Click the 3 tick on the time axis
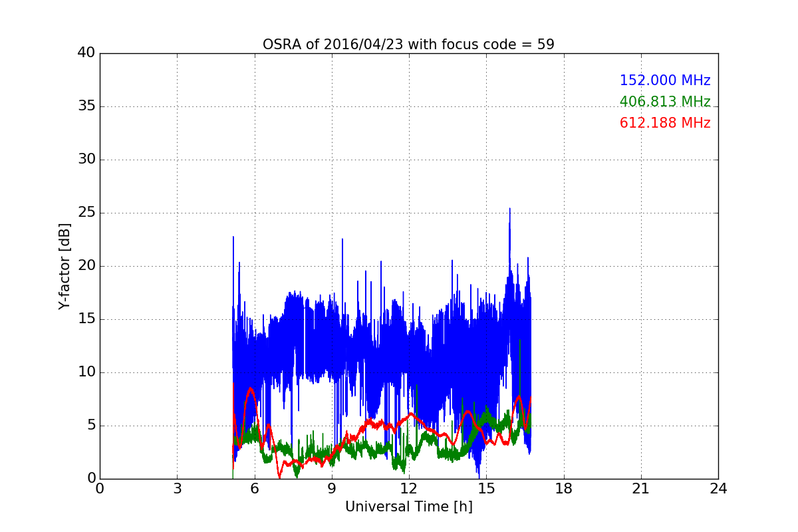This screenshot has width=798, height=532. pos(177,489)
